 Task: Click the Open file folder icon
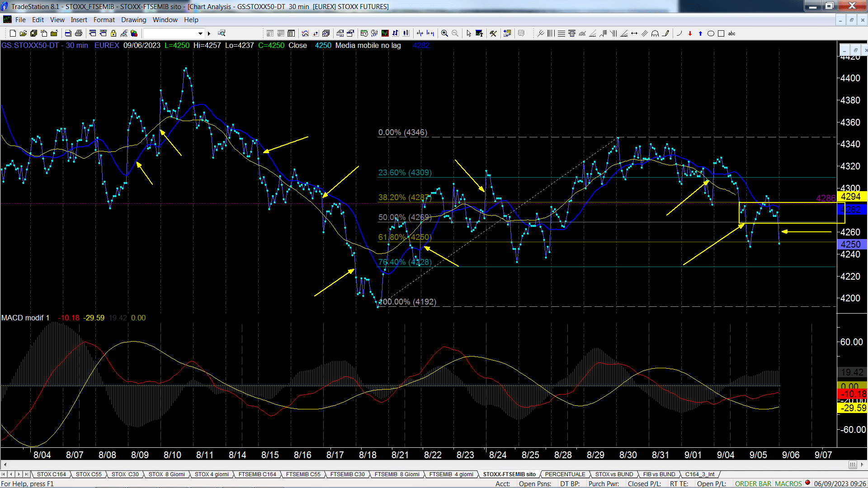point(23,33)
